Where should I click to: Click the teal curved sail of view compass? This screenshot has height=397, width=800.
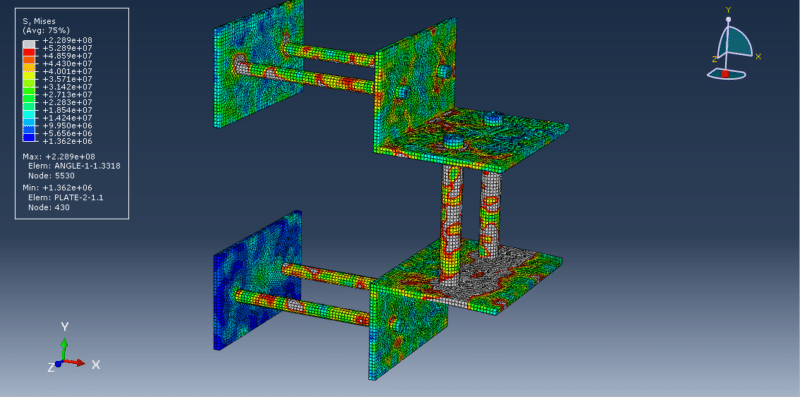pyautogui.click(x=740, y=42)
